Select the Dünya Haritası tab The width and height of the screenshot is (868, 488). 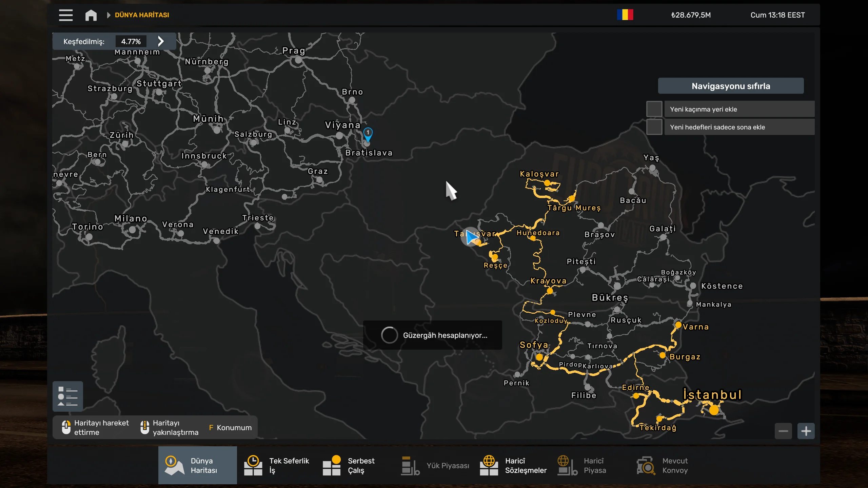coord(198,465)
